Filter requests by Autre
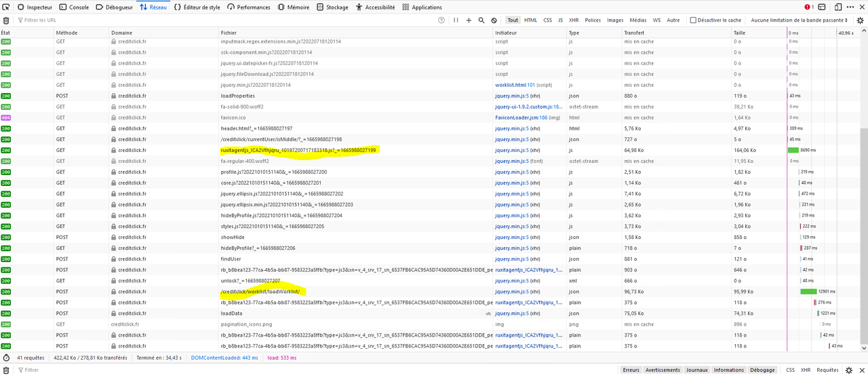Viewport: 868px width, 376px height. [673, 20]
